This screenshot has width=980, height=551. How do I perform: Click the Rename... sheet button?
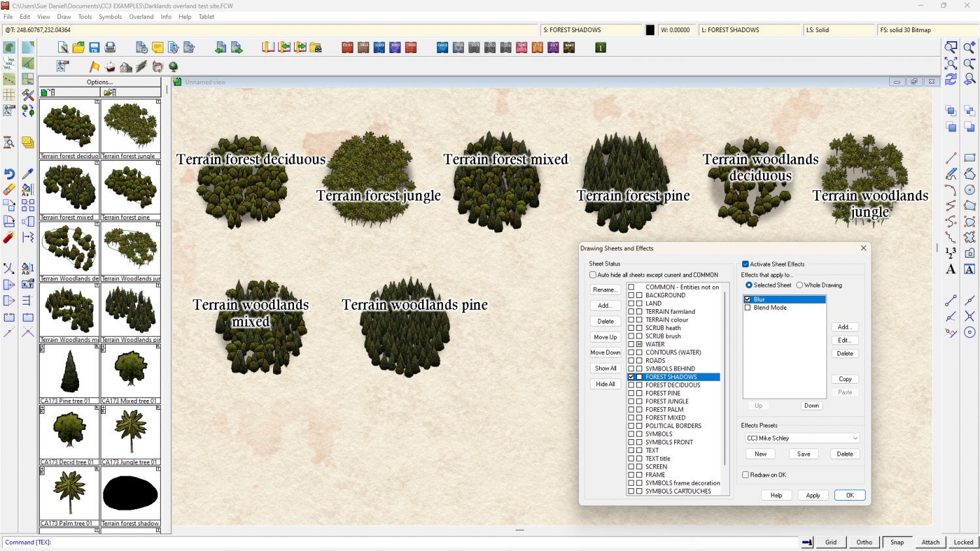pyautogui.click(x=605, y=290)
